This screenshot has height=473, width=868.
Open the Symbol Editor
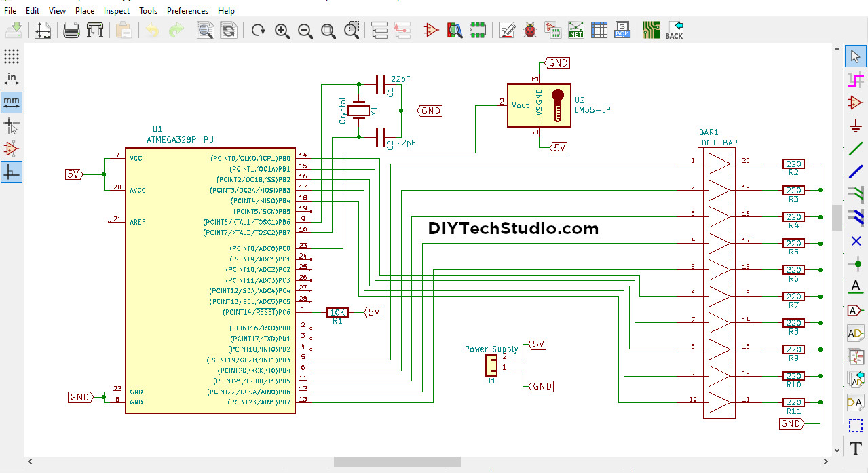(x=432, y=30)
